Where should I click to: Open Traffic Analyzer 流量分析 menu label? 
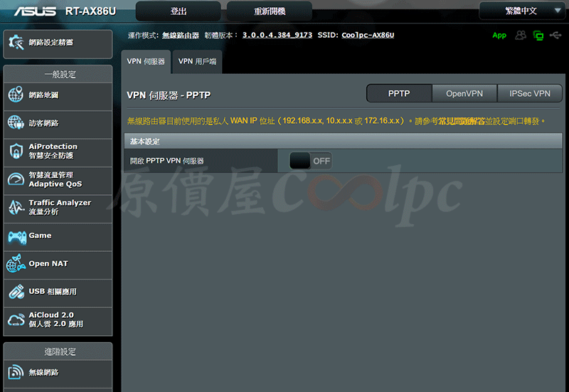click(60, 207)
